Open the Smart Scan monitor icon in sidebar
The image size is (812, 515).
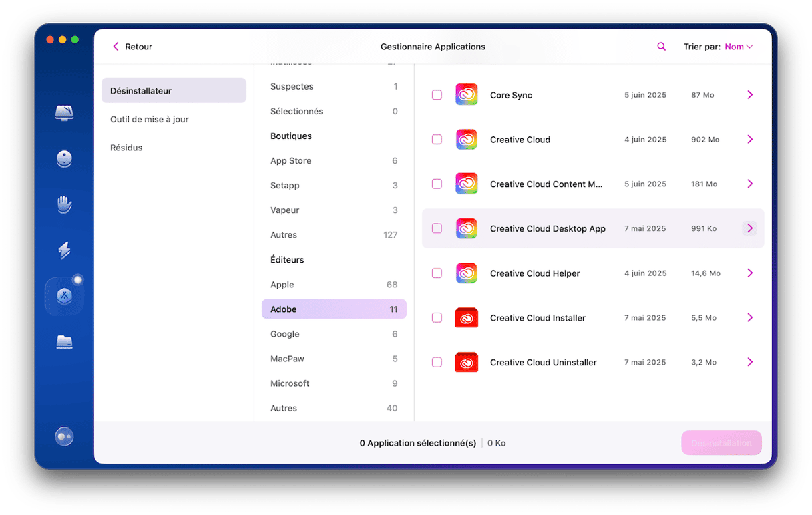(64, 112)
